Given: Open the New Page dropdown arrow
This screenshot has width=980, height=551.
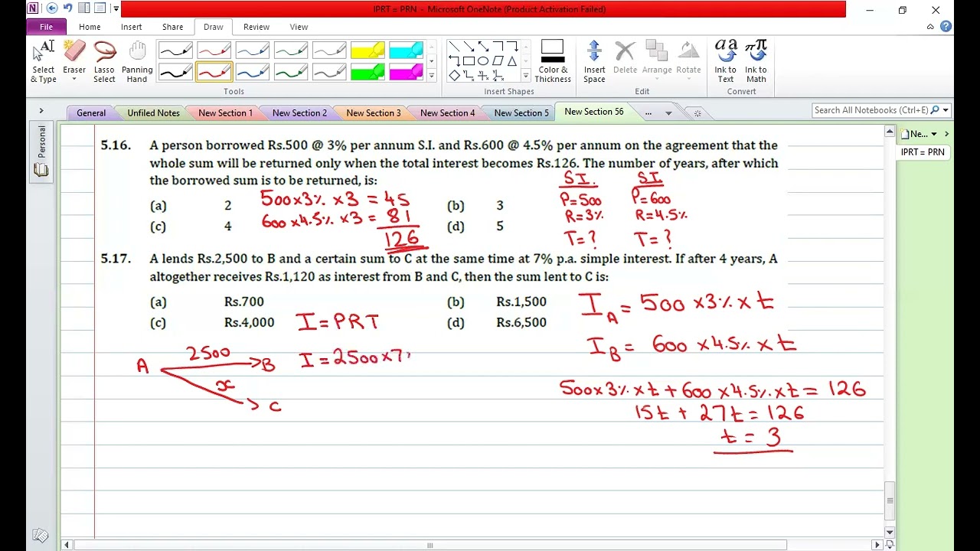Looking at the screenshot, I should pyautogui.click(x=934, y=134).
